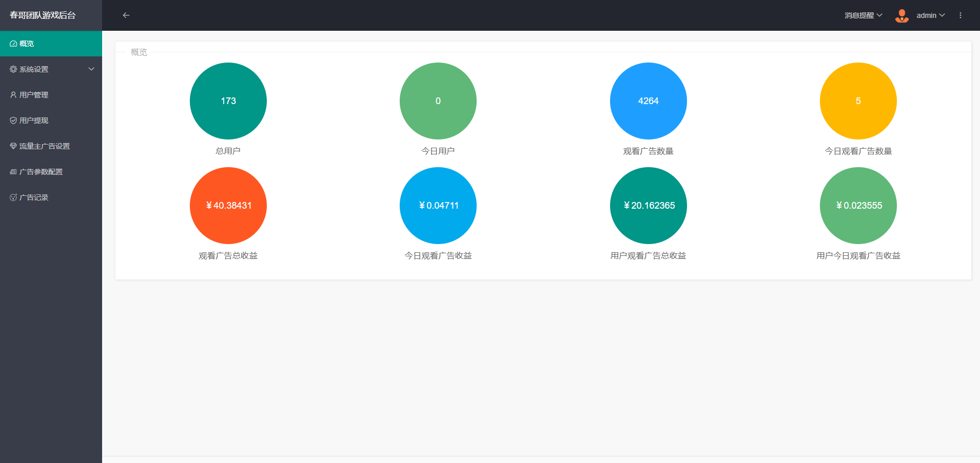
Task: Click the 用户提现 shield icon
Action: [x=13, y=120]
